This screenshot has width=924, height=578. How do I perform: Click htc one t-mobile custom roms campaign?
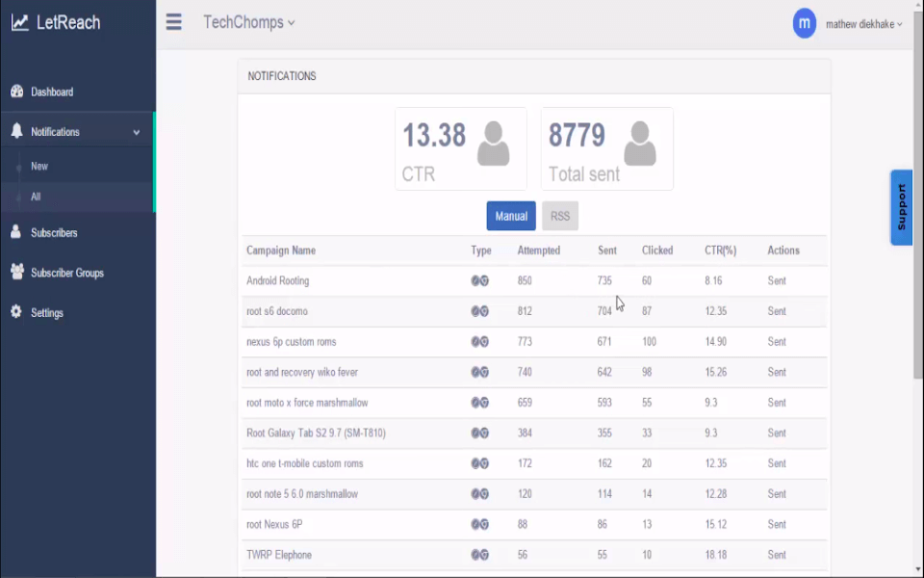(305, 463)
